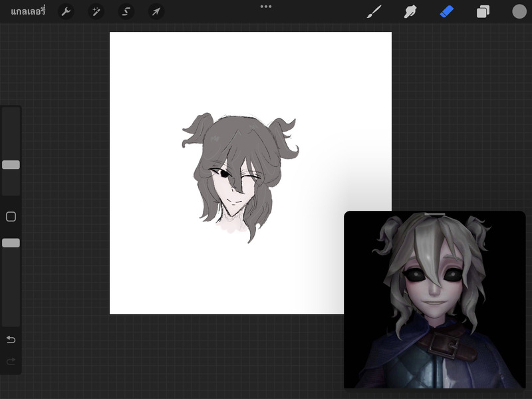
Task: Open the Actions wrench menu
Action: pos(66,11)
